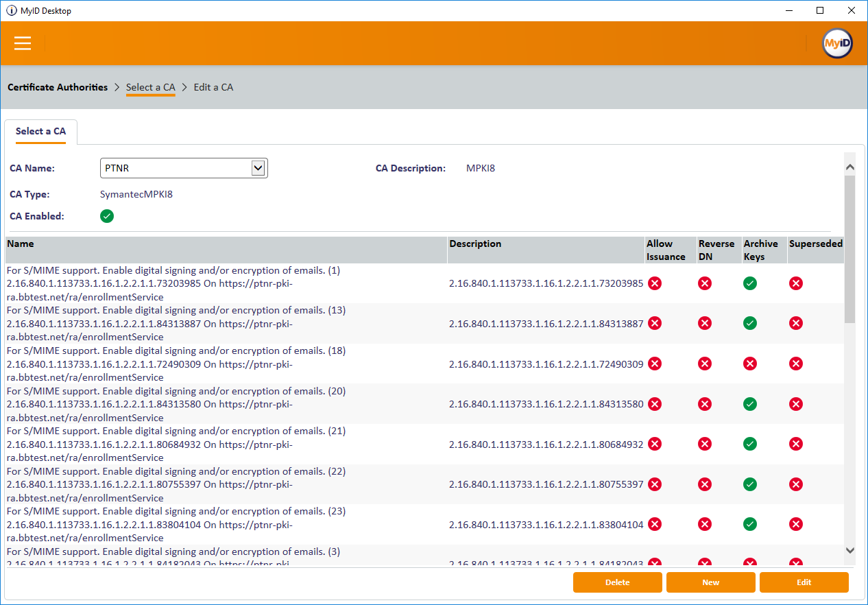868x605 pixels.
Task: Open the CA Name dropdown arrow
Action: pyautogui.click(x=258, y=168)
